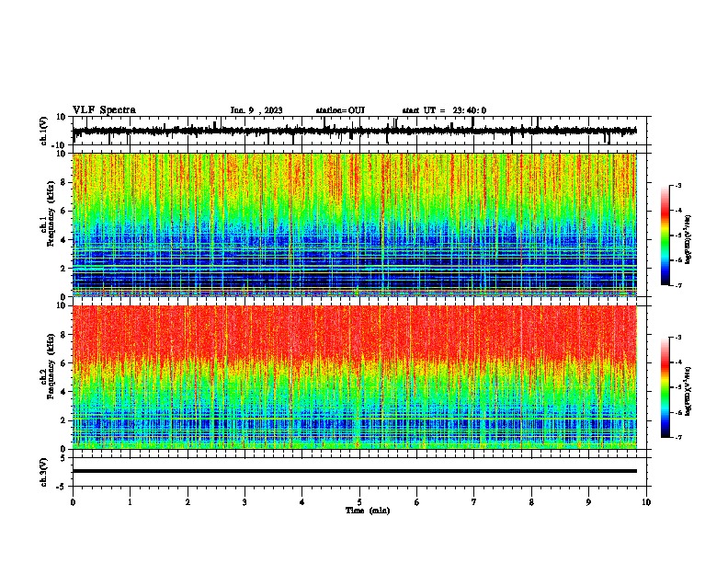Click the ch.2 spectrogram "6" kHz tick label
This screenshot has width=728, height=563.
[x=63, y=363]
